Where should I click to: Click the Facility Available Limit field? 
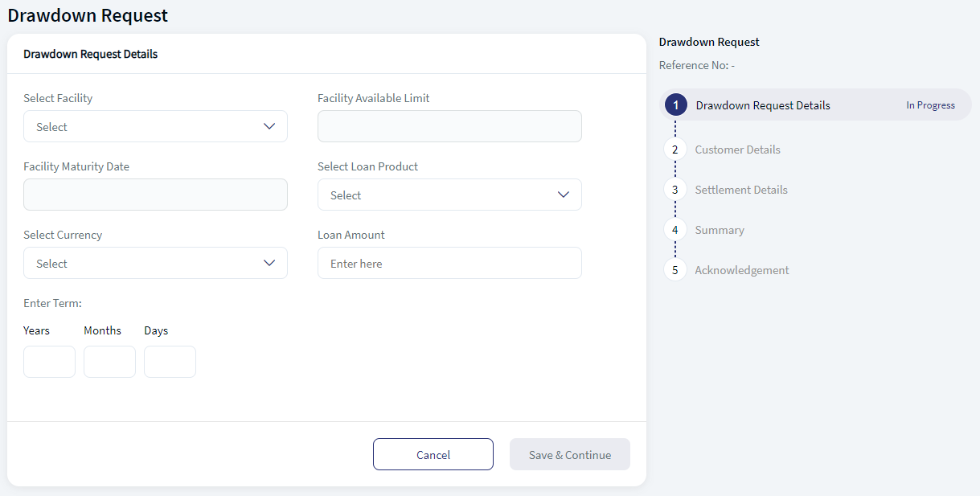(449, 126)
